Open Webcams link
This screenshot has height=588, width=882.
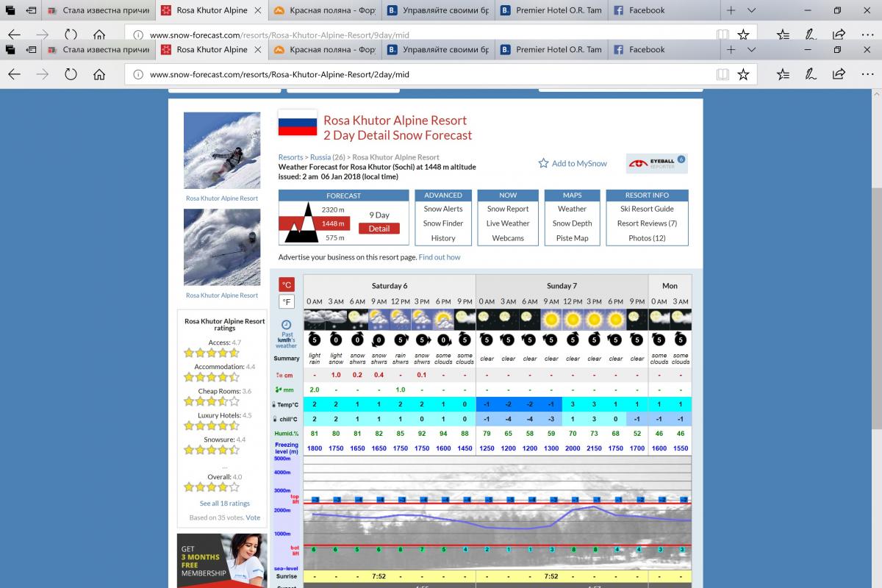pos(508,238)
